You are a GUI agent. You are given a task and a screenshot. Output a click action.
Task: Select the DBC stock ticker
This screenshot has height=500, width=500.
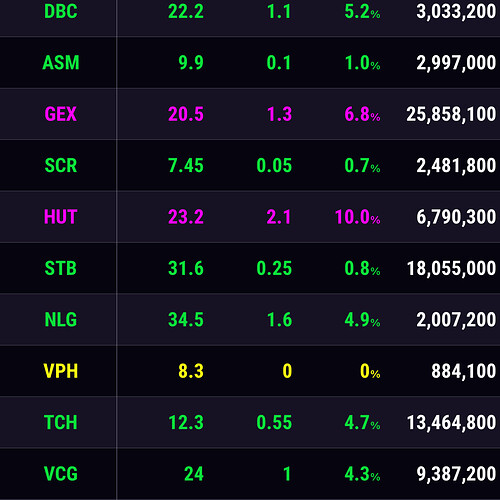point(61,11)
